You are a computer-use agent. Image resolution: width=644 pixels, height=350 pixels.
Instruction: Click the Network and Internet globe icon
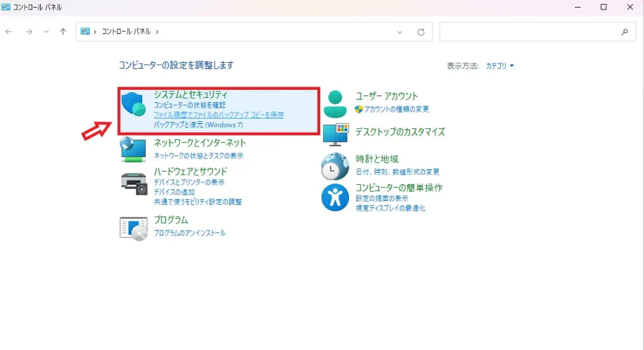tap(133, 150)
